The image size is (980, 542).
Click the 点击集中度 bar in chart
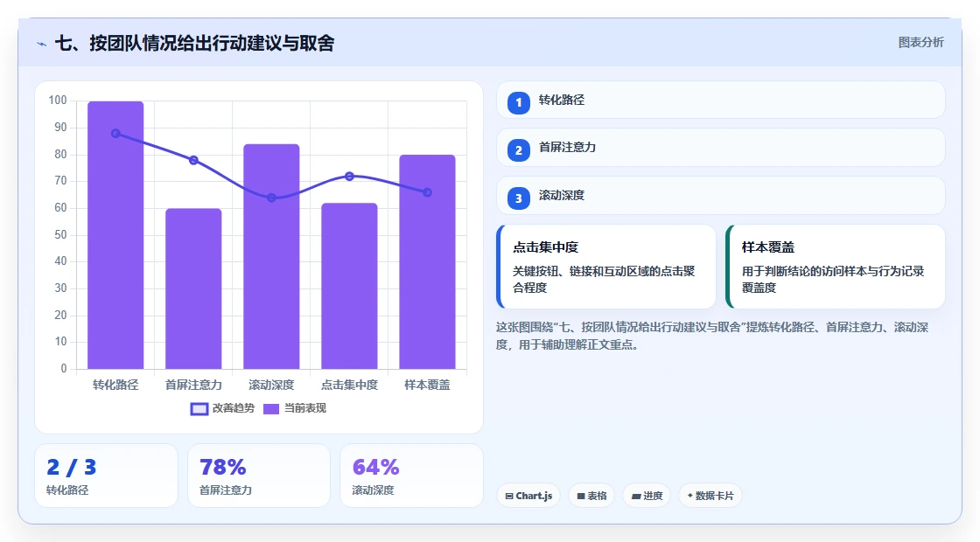click(349, 286)
